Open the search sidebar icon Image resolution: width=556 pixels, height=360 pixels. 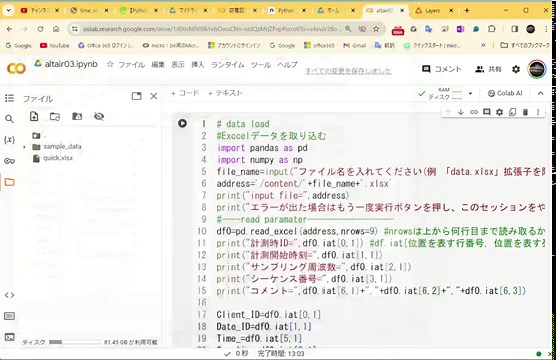pyautogui.click(x=10, y=119)
